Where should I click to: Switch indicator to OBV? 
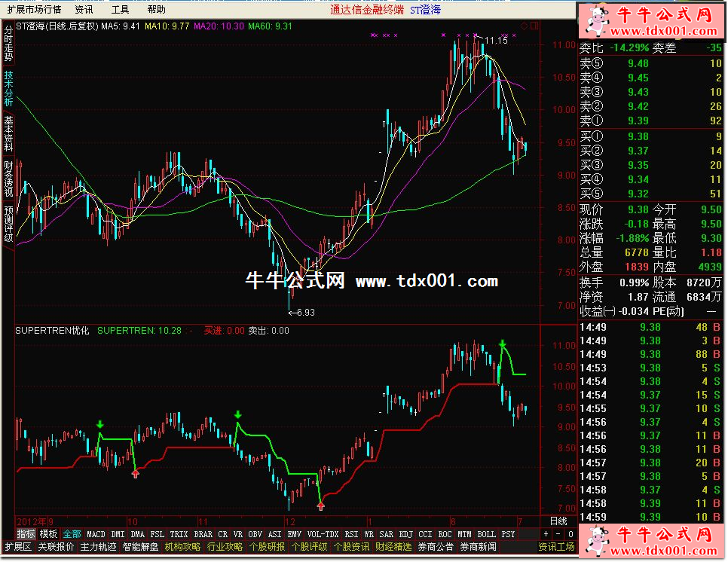[x=255, y=534]
